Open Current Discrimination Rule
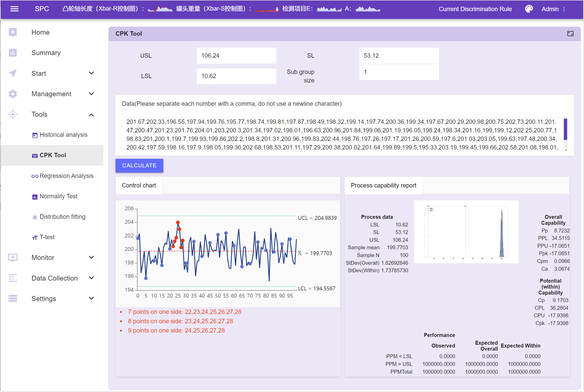This screenshot has width=584, height=392. pyautogui.click(x=475, y=9)
